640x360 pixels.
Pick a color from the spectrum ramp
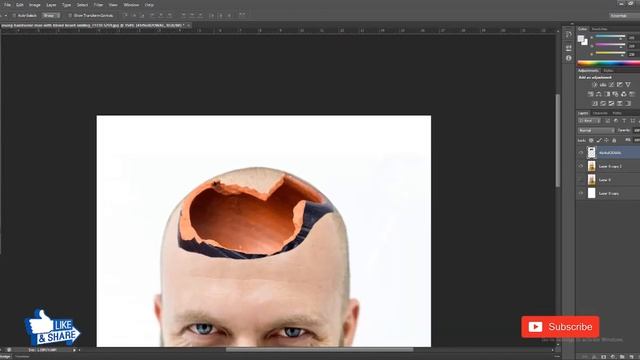(x=608, y=63)
